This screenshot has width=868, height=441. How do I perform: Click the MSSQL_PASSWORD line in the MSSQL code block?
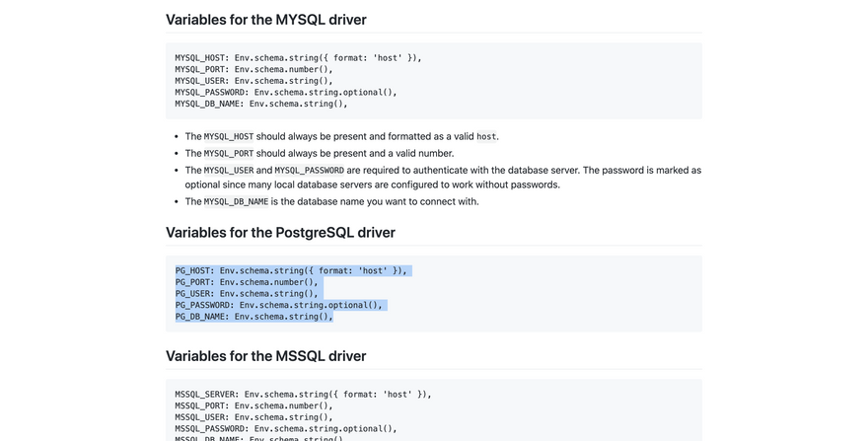click(285, 429)
